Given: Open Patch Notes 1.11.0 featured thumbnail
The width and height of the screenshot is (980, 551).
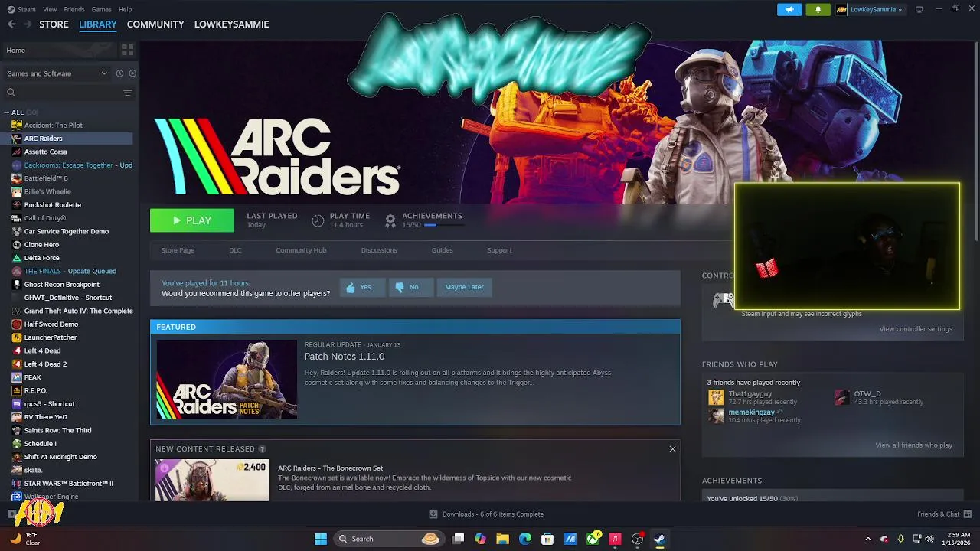Looking at the screenshot, I should (227, 379).
